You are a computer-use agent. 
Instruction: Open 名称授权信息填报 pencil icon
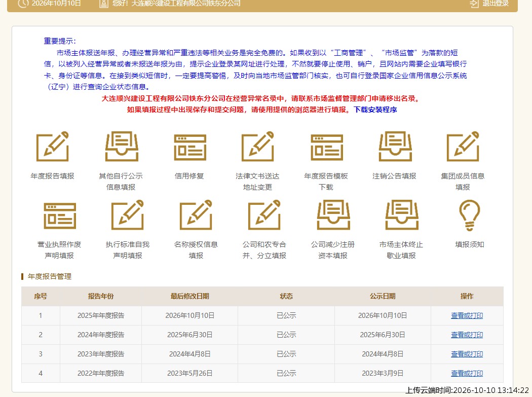[x=196, y=215]
